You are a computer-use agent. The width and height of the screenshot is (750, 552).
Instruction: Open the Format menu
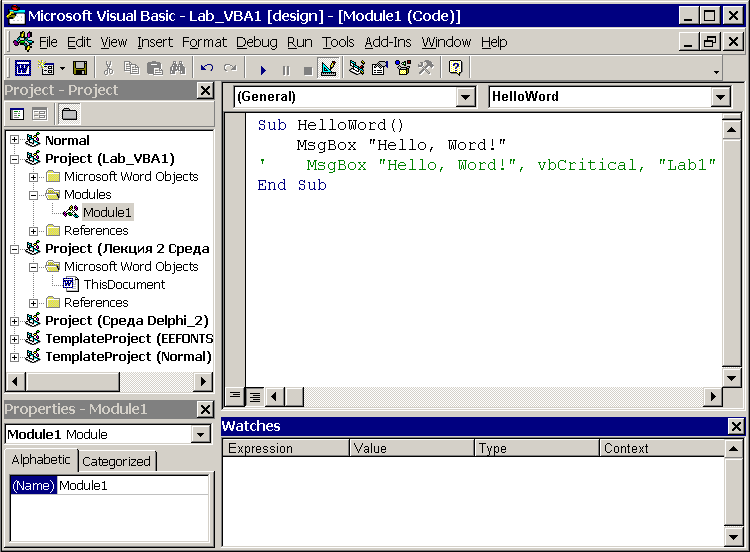click(204, 42)
